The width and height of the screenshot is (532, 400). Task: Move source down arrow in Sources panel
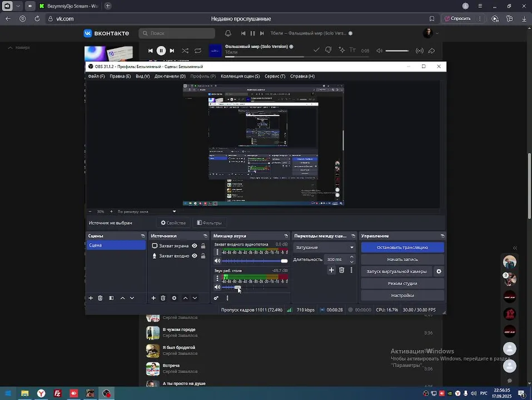click(x=195, y=298)
